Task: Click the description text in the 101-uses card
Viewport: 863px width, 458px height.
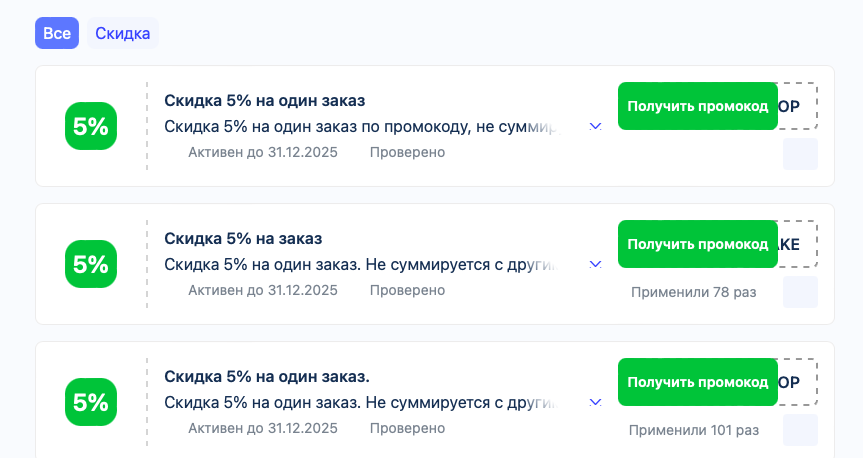Action: [361, 402]
